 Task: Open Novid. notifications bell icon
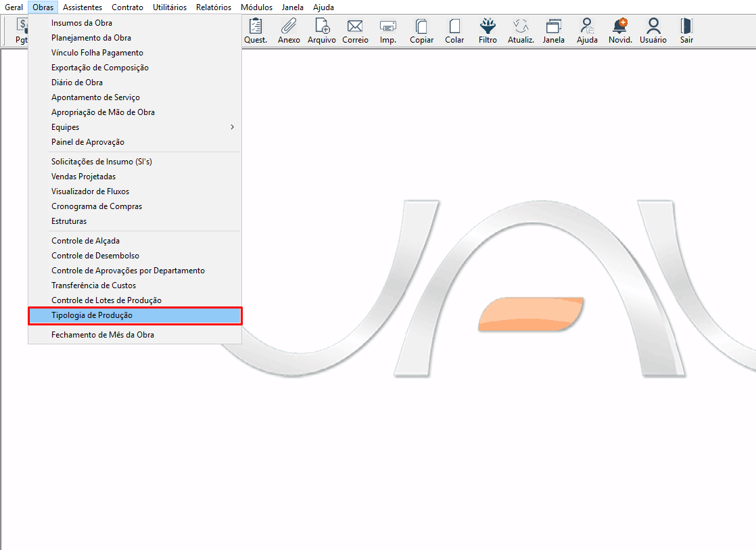point(619,27)
